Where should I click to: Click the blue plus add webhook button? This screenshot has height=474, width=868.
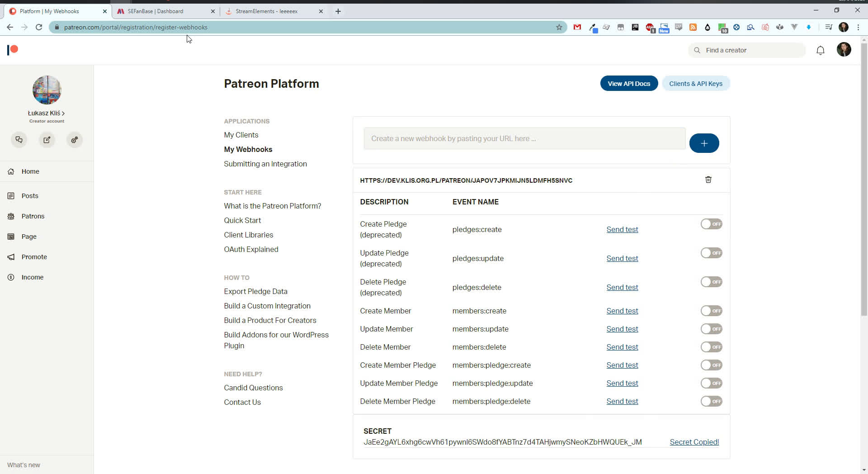click(704, 143)
